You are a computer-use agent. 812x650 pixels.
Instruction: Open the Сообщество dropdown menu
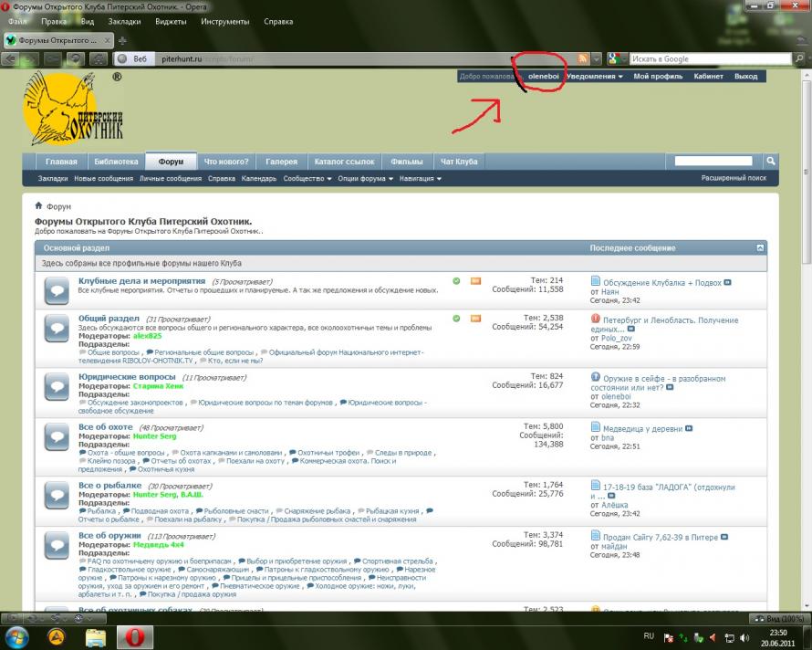(307, 179)
